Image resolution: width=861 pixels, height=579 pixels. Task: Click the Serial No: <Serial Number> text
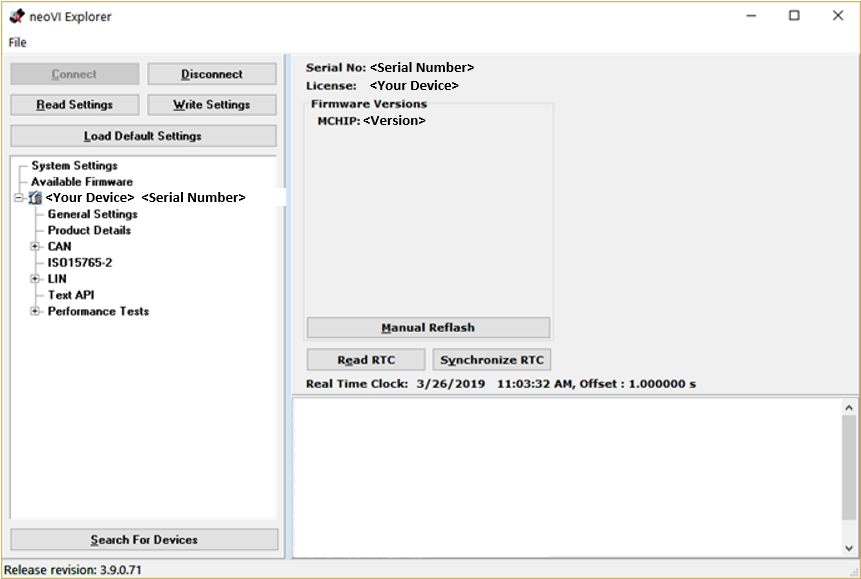[x=390, y=68]
